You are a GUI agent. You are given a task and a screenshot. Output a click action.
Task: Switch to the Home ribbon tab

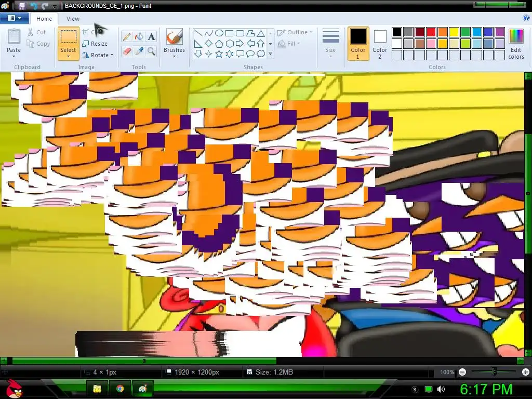tap(44, 19)
